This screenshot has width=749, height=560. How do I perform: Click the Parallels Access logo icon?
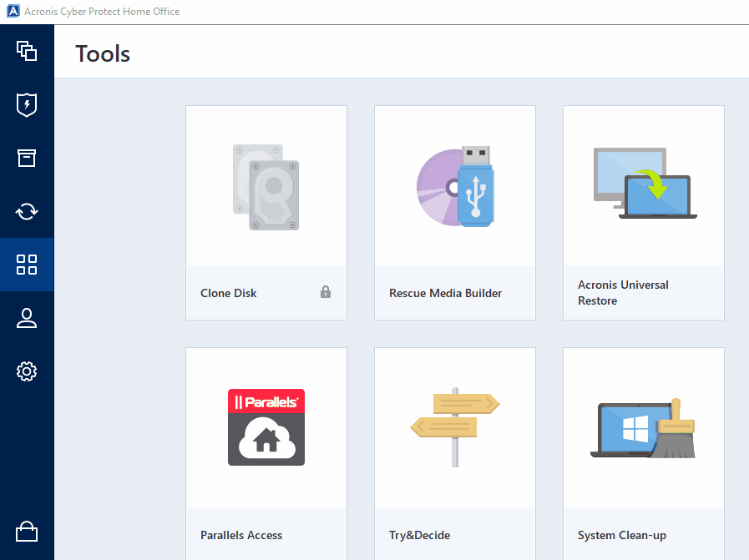coord(266,427)
